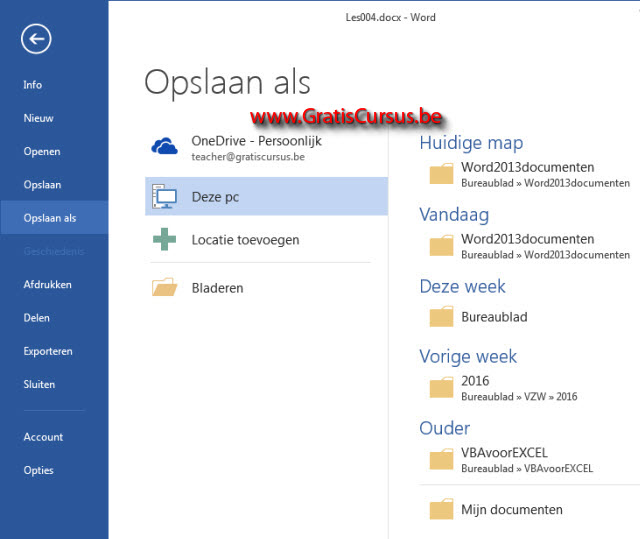Click the Ouder heading
Screen dimensions: 640x539
pyautogui.click(x=444, y=428)
